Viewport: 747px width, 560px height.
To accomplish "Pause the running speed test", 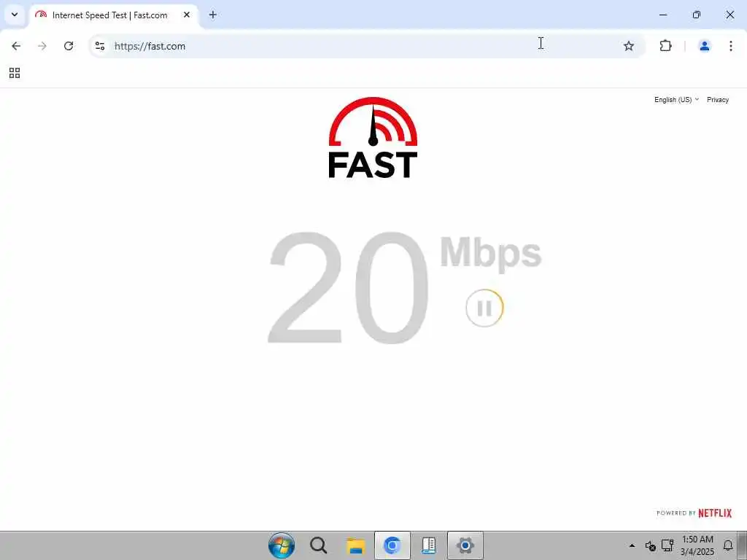I will (484, 308).
